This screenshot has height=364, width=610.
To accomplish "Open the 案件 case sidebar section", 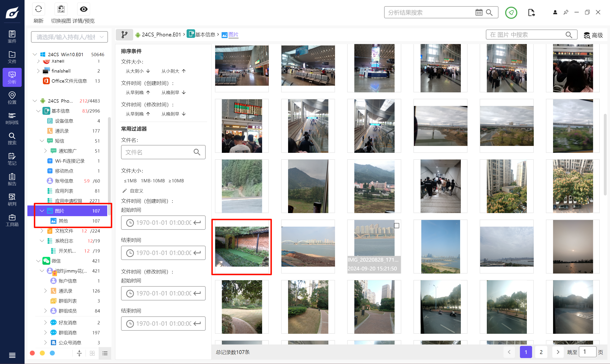I will (x=12, y=37).
